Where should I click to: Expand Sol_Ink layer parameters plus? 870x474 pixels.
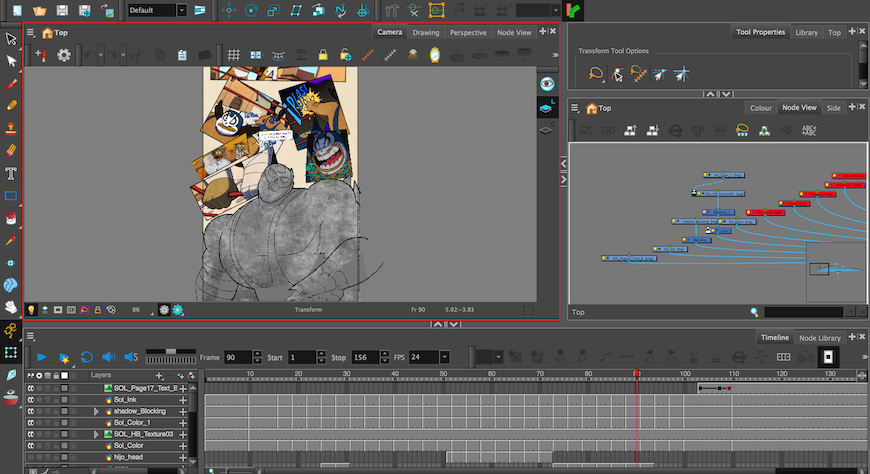click(183, 400)
